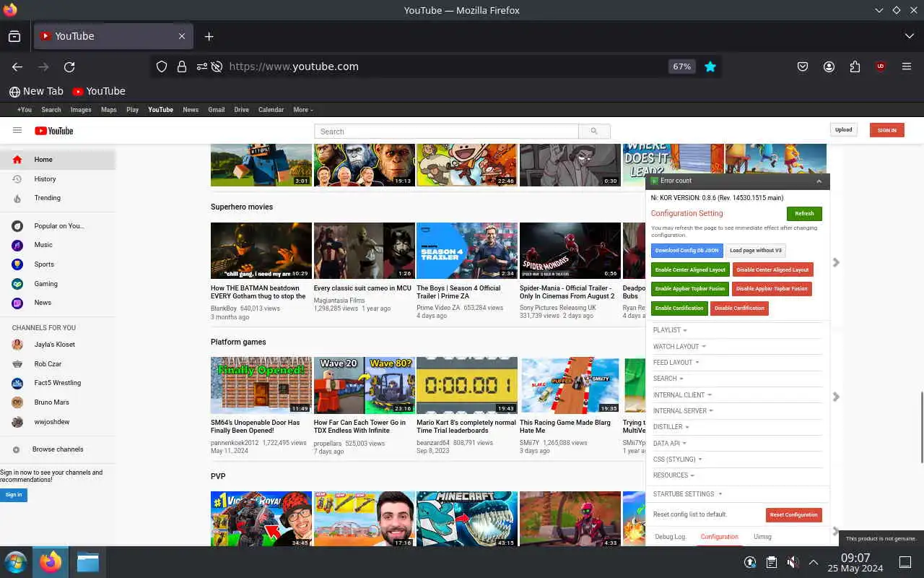Click Enable Center Aligned Layout
Viewport: 924px width, 578px height.
coord(690,269)
